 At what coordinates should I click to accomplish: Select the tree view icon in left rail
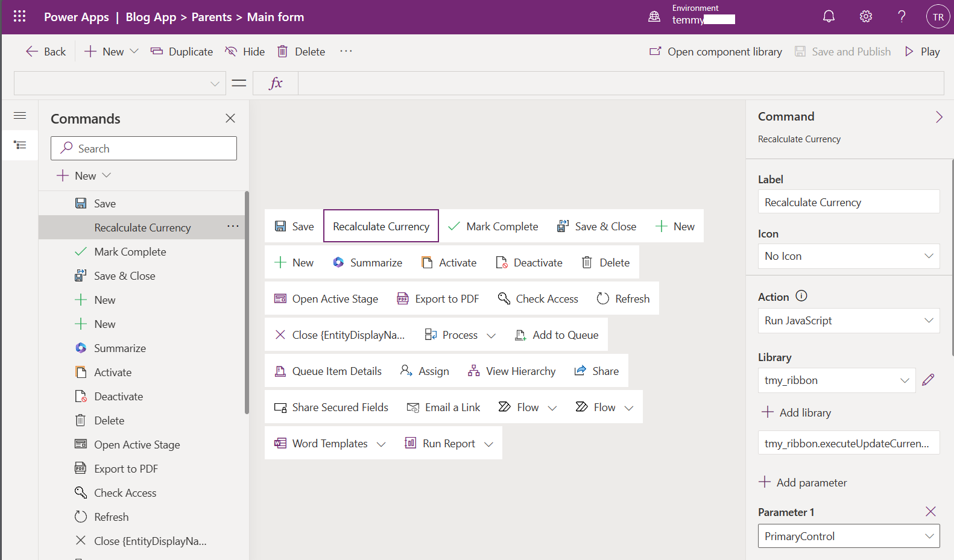(x=20, y=145)
